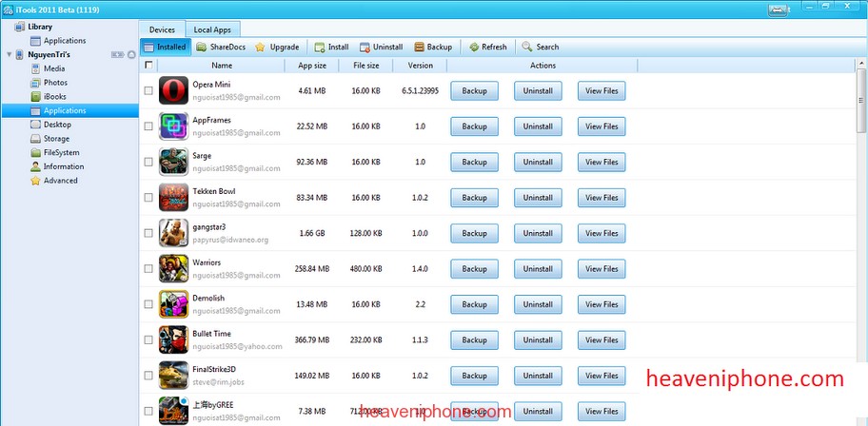Toggle the select-all header checkbox
The height and width of the screenshot is (426, 868).
pyautogui.click(x=148, y=65)
